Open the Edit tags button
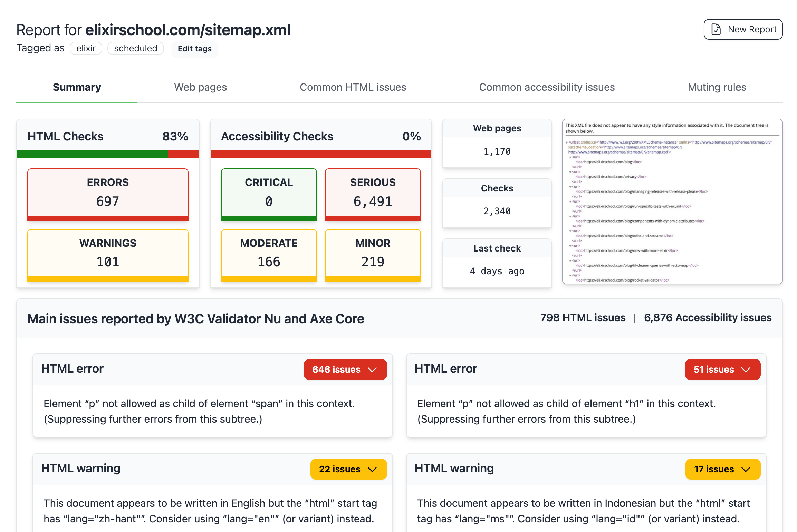 pos(195,49)
